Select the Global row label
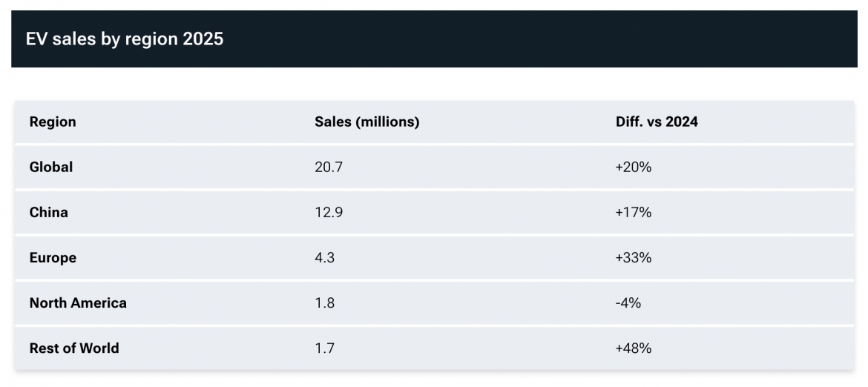 (x=51, y=167)
